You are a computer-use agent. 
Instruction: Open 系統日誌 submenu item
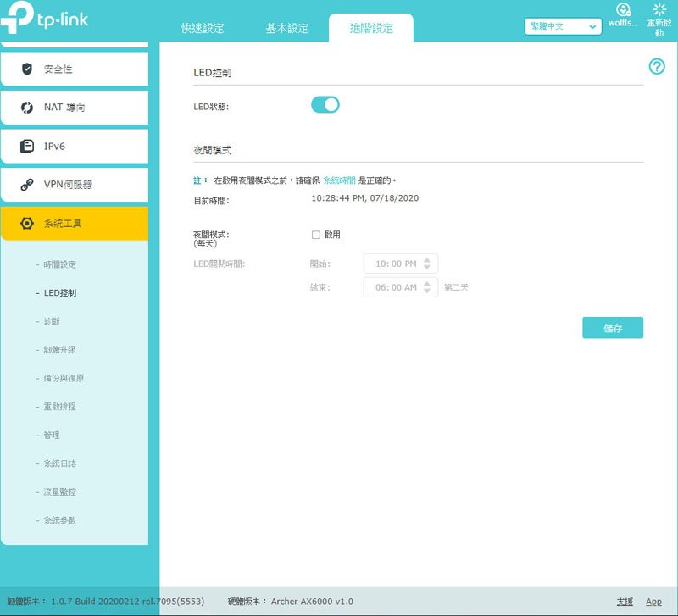[x=59, y=463]
